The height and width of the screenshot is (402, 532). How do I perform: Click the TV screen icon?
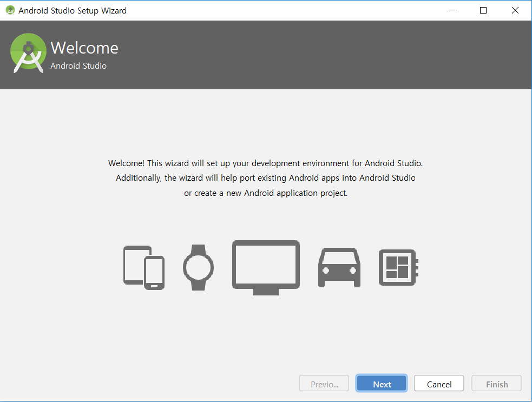click(266, 268)
